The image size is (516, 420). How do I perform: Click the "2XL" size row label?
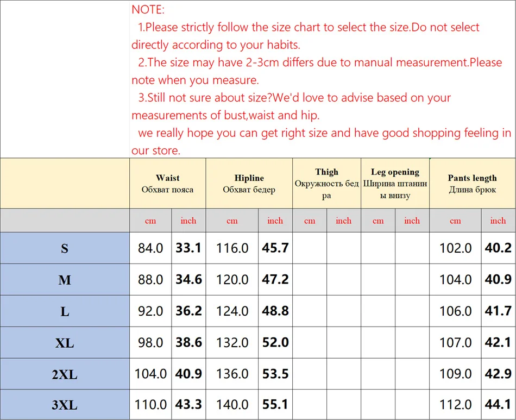[65, 374]
